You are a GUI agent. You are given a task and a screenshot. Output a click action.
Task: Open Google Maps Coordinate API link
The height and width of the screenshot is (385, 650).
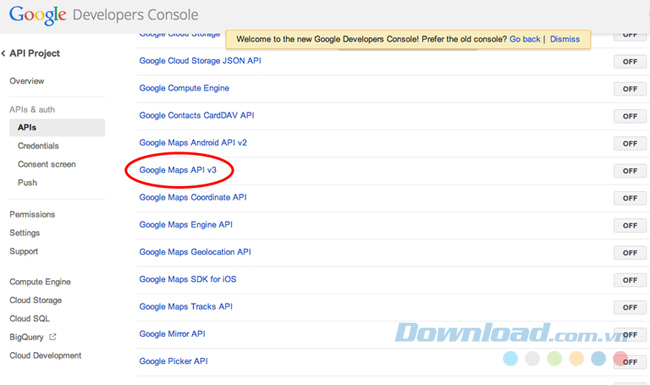(193, 198)
